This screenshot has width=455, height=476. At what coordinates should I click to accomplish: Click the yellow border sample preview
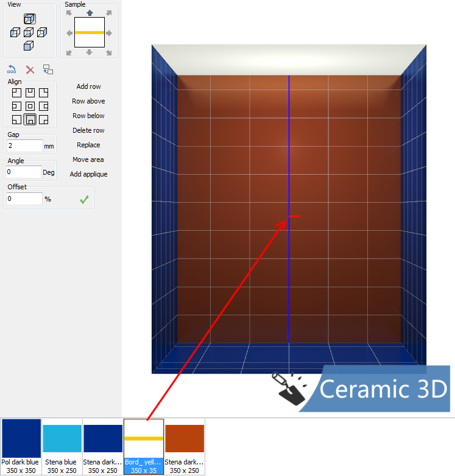90,32
